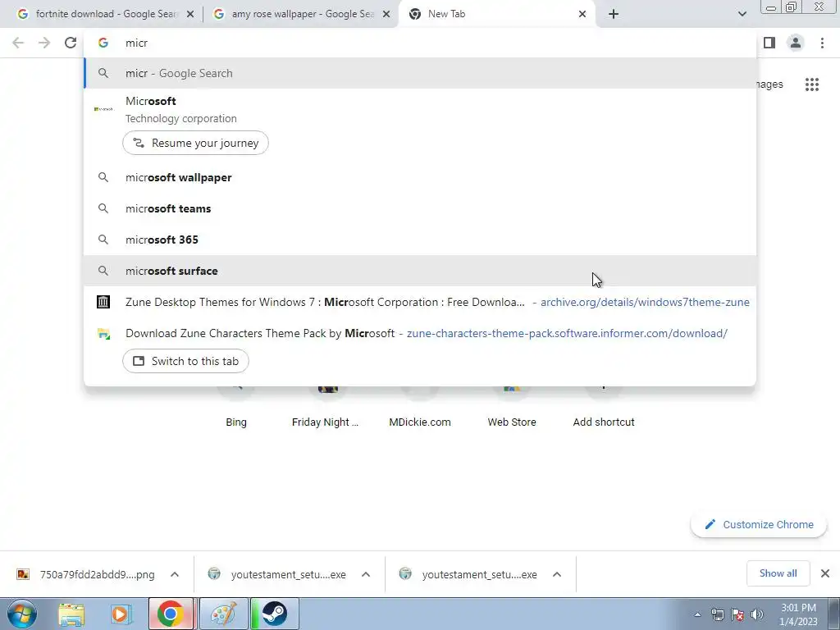Open the tab search dropdown arrow
840x630 pixels.
coord(742,14)
